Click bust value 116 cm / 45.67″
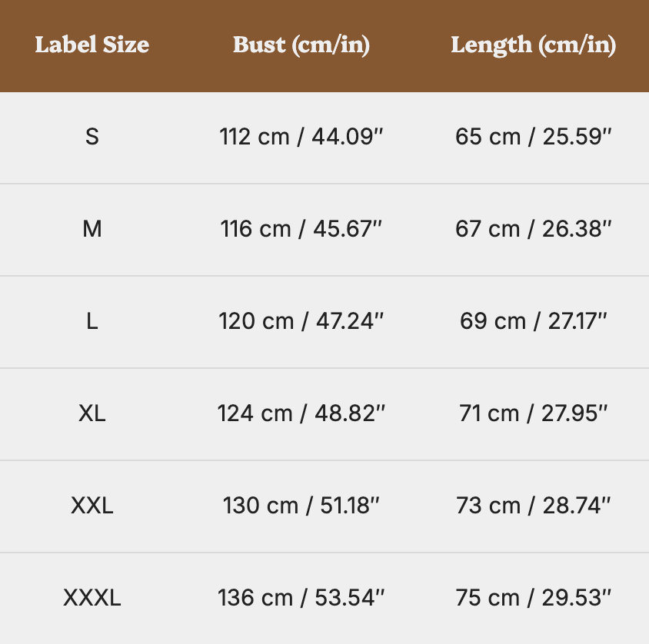 tap(301, 229)
